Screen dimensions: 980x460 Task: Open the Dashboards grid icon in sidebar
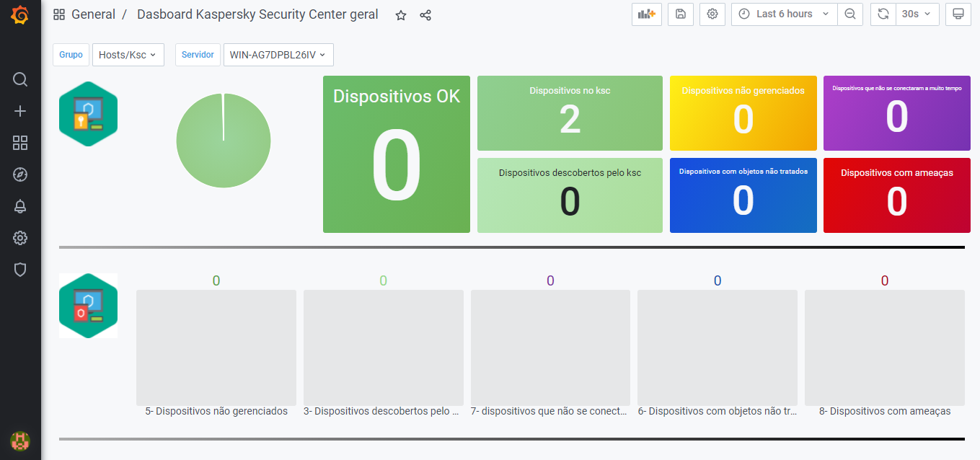click(20, 143)
